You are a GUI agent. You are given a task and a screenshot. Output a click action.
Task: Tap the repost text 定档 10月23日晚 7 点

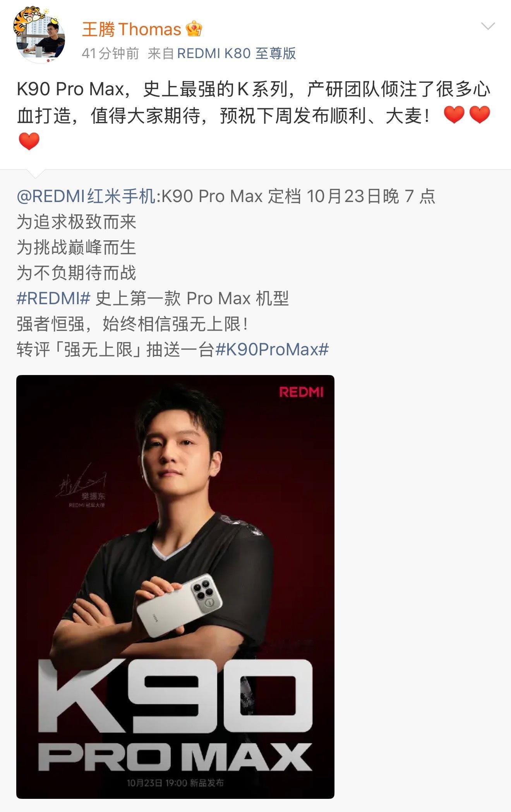click(352, 196)
